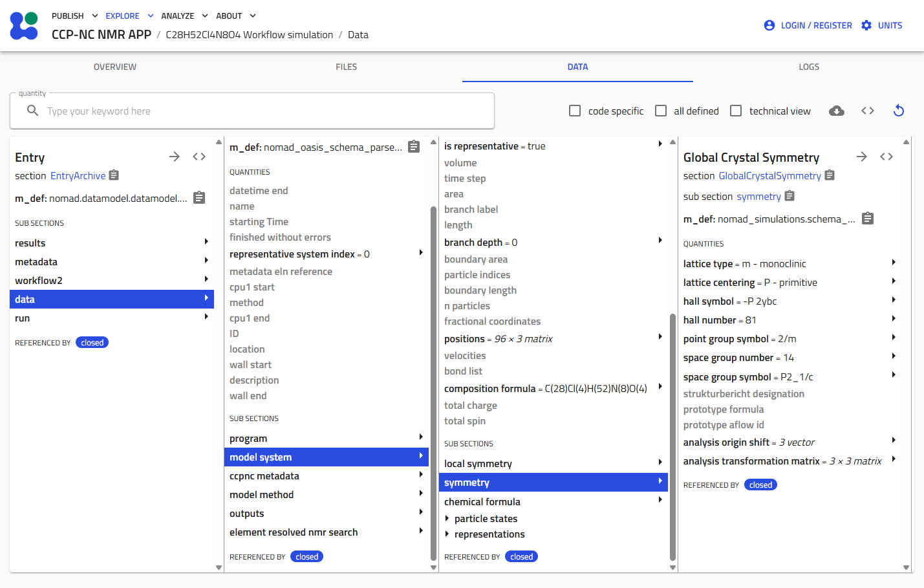Click clipboard icon next to GlobalCrystalSymmetry link
Viewport: 924px width, 588px height.
[830, 175]
